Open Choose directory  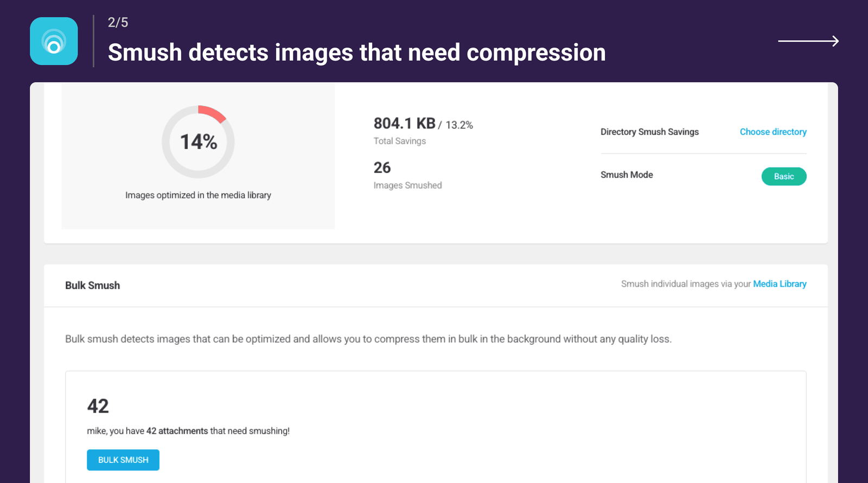tap(773, 132)
